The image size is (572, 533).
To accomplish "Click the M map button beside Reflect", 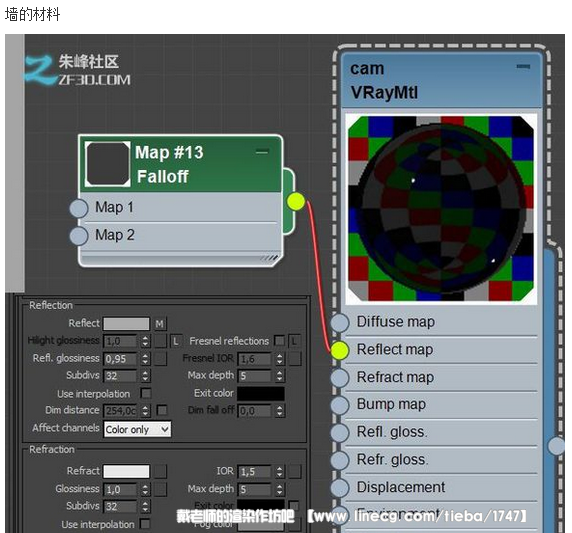I will [x=159, y=324].
